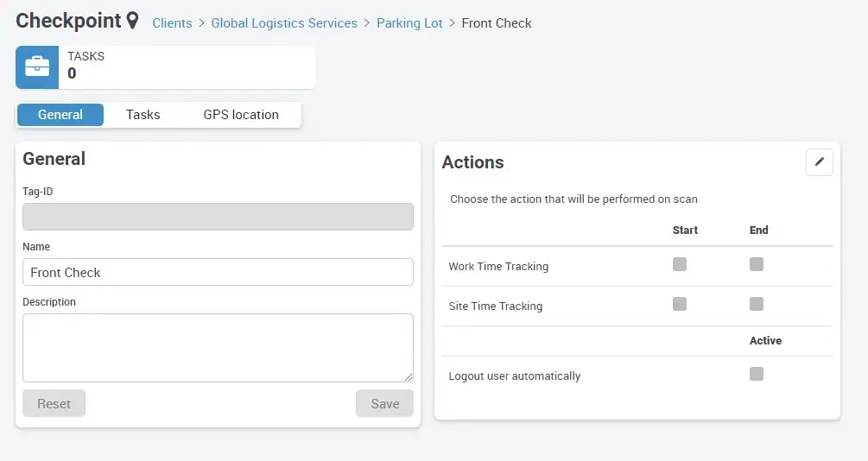868x461 pixels.
Task: Switch to the Tasks tab
Action: 143,115
